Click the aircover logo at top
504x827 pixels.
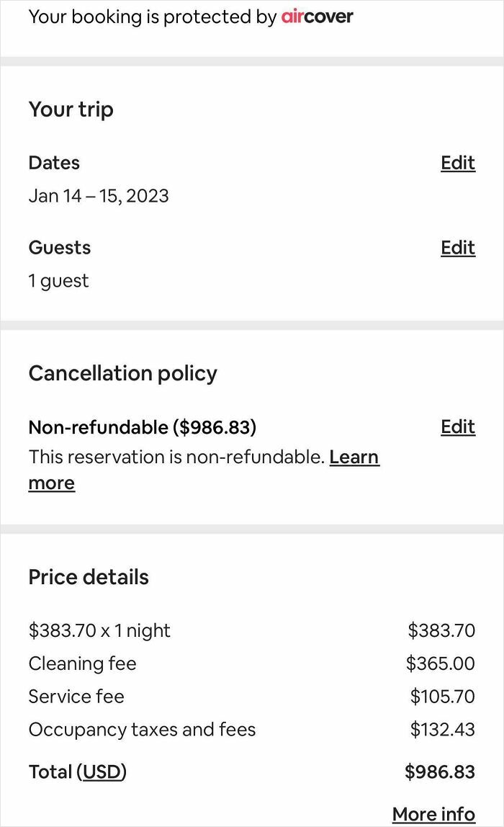tap(317, 17)
